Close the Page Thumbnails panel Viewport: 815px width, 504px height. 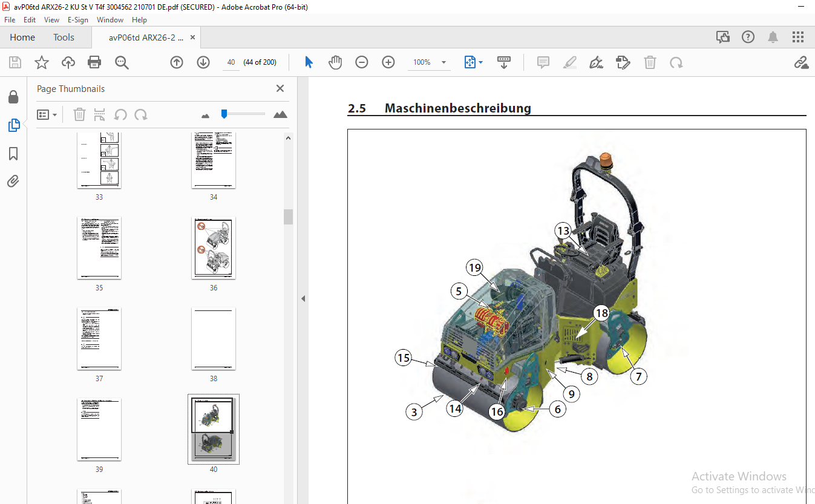point(280,88)
